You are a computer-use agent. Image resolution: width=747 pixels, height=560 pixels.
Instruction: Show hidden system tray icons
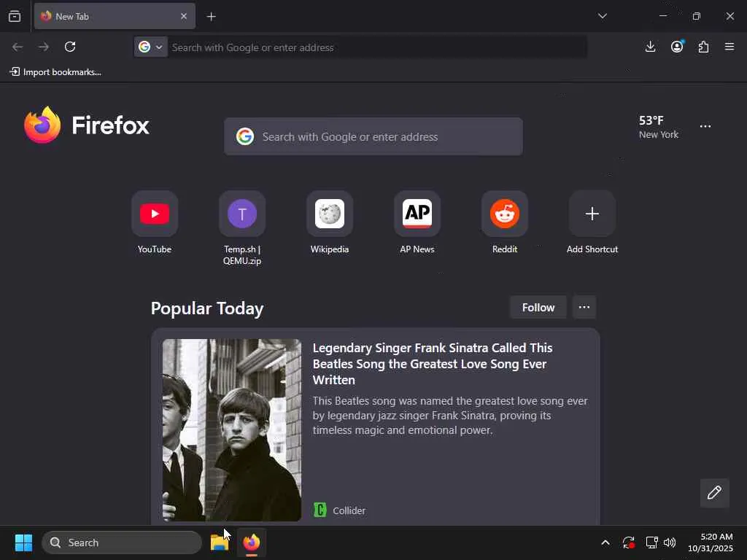pyautogui.click(x=605, y=542)
